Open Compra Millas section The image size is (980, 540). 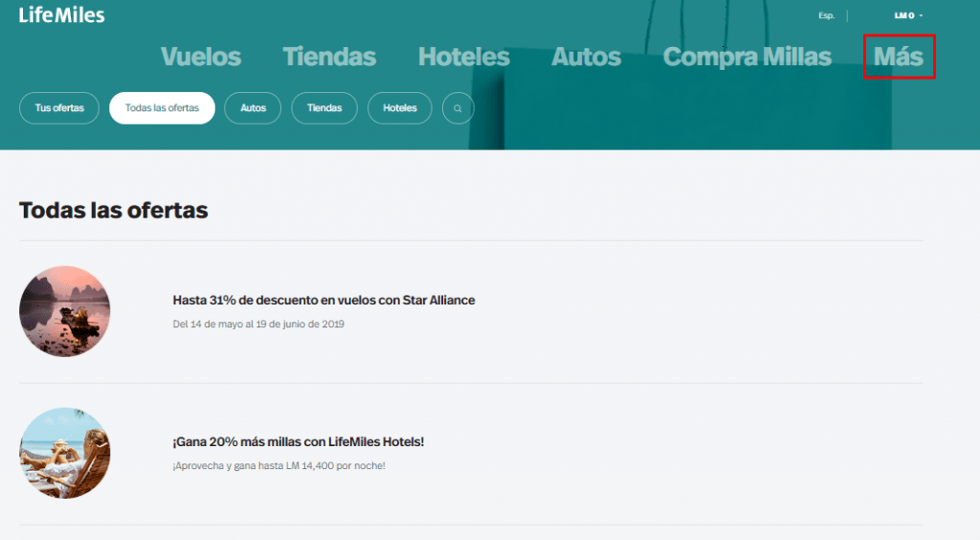(x=746, y=56)
